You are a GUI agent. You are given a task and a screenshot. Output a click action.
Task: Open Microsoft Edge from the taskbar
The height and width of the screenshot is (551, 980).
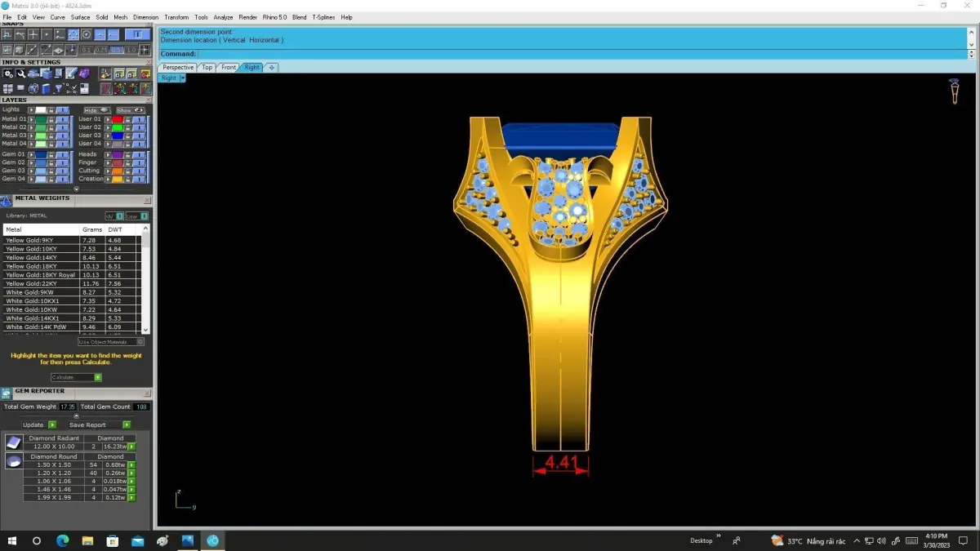63,540
